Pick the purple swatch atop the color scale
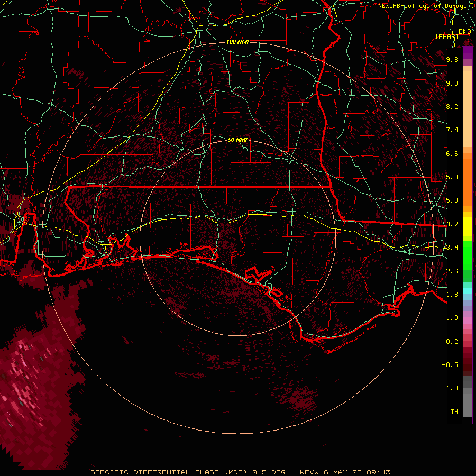 (x=467, y=53)
